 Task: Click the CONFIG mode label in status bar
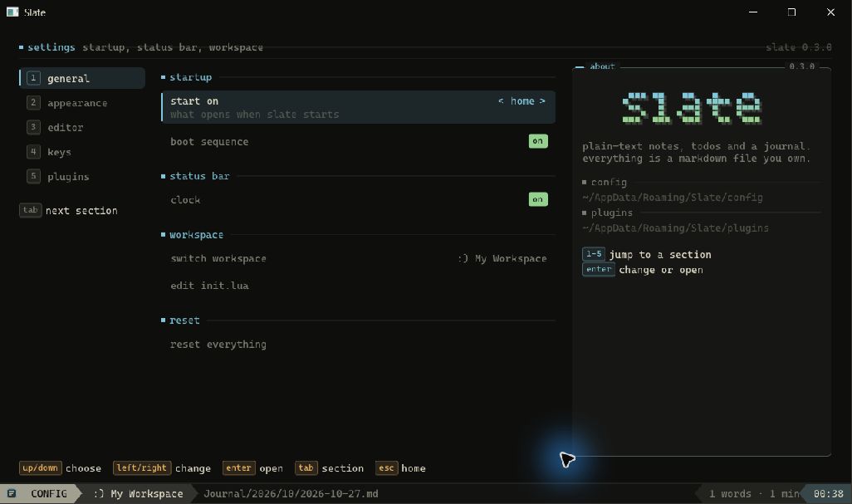(x=49, y=494)
